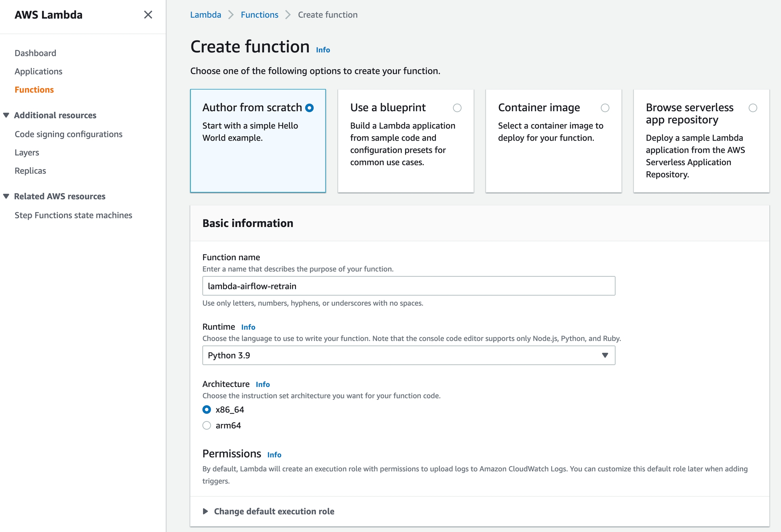This screenshot has width=781, height=532.
Task: Select the arm64 architecture
Action: (x=207, y=425)
